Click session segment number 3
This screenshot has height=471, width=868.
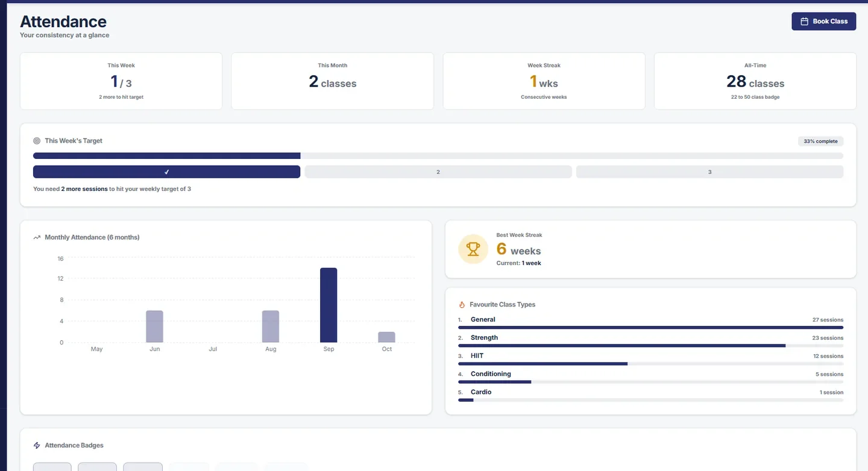pyautogui.click(x=709, y=172)
